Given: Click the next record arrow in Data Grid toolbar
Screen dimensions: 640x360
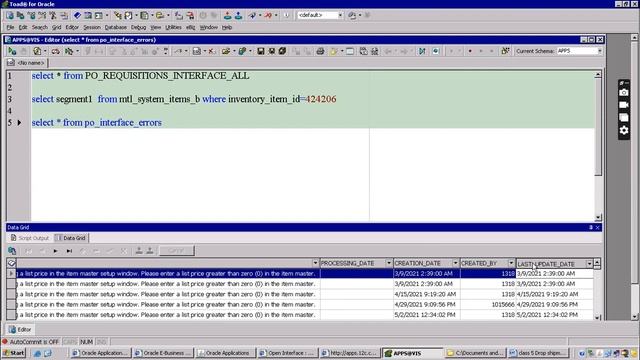Looking at the screenshot, I should (x=56, y=251).
